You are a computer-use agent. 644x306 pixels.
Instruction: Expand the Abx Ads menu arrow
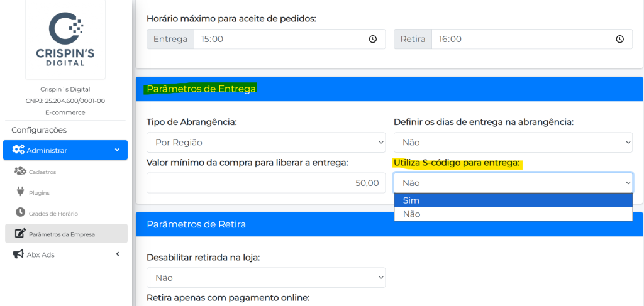click(x=117, y=254)
